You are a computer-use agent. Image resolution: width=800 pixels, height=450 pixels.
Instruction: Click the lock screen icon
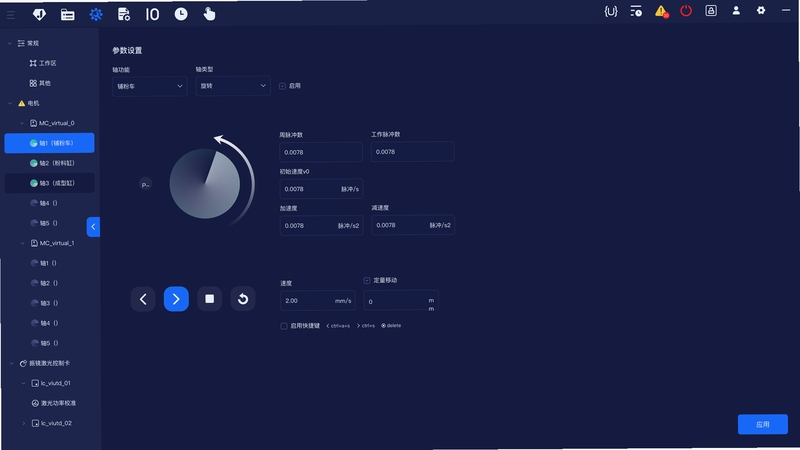[x=711, y=11]
